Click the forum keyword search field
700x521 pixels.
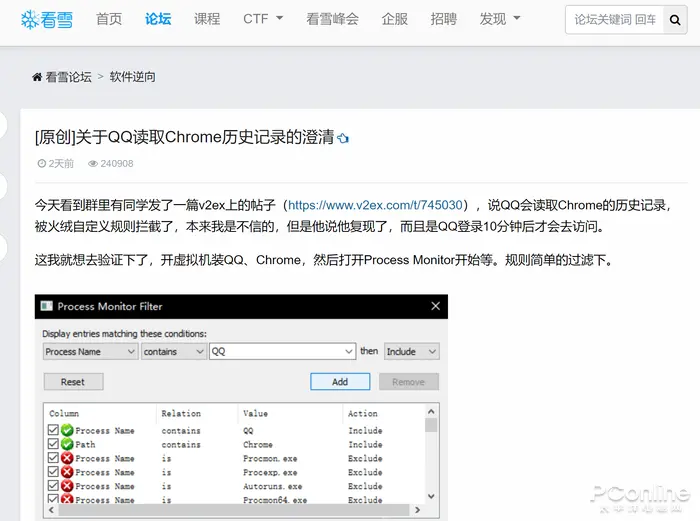click(x=615, y=20)
